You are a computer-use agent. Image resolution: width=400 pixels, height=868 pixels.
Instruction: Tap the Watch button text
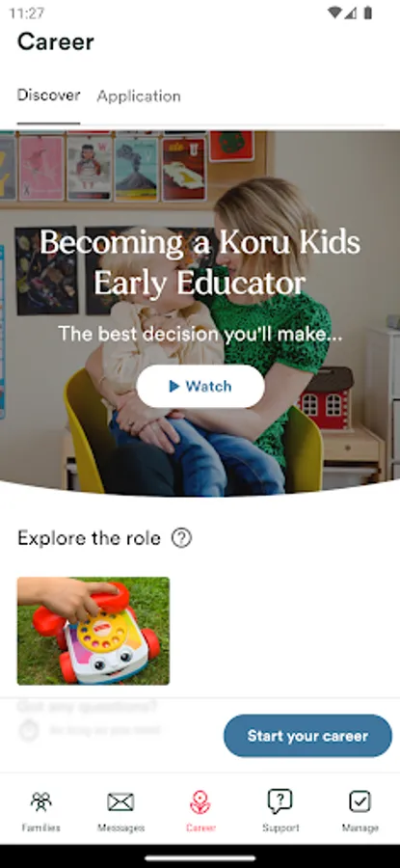(208, 387)
